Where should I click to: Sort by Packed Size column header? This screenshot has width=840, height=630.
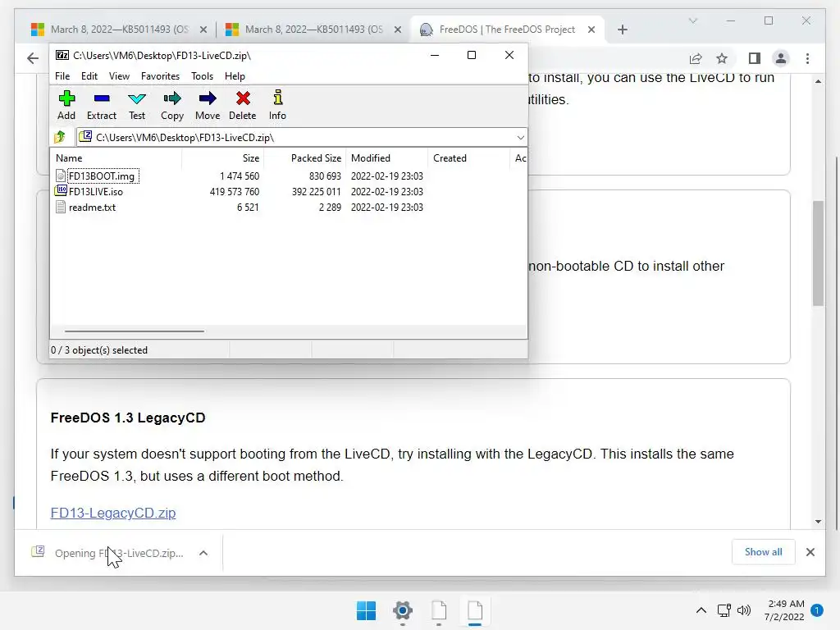click(x=305, y=158)
